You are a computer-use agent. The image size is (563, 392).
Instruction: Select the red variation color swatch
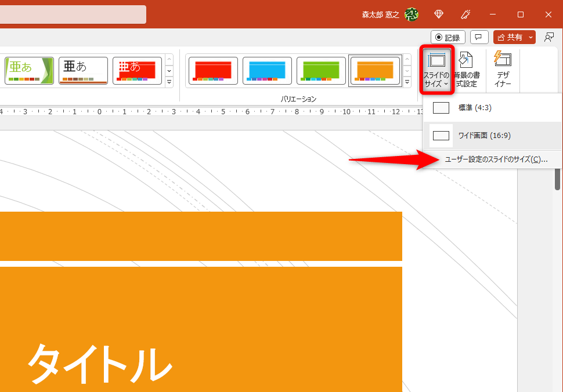(x=212, y=70)
